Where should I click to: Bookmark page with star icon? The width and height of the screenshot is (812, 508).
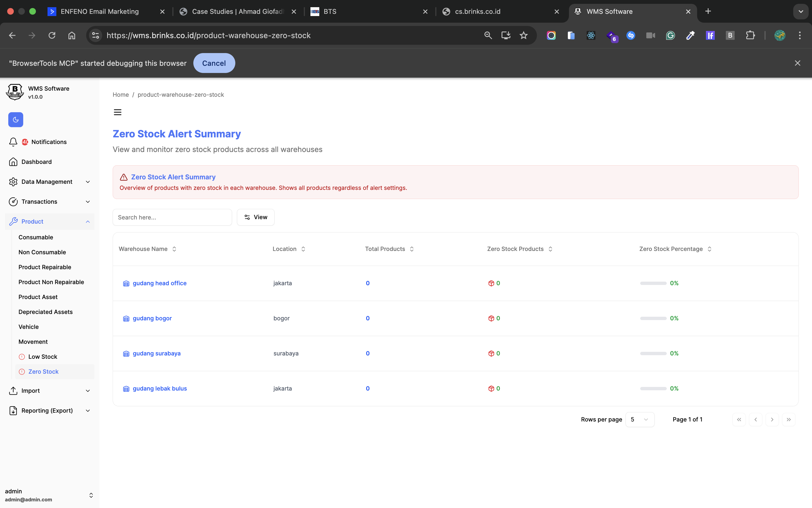pyautogui.click(x=523, y=35)
